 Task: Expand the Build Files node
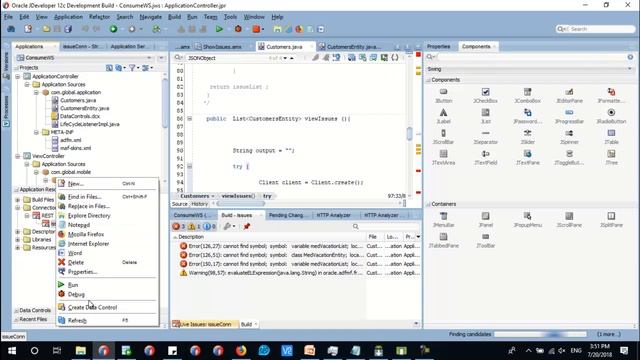click(18, 200)
